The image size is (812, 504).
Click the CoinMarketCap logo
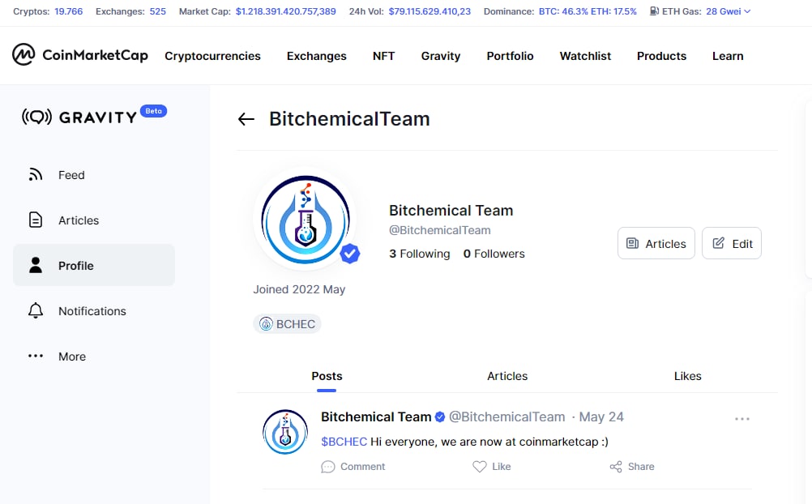pos(80,55)
